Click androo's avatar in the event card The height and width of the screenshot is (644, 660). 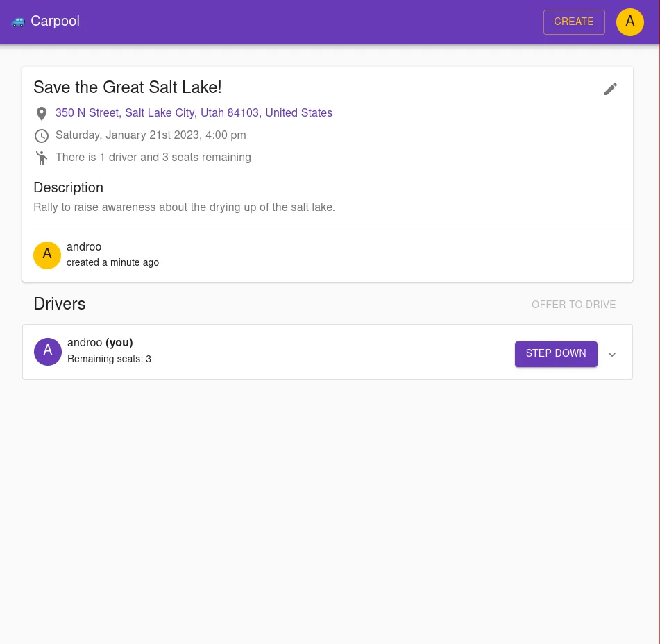47,255
